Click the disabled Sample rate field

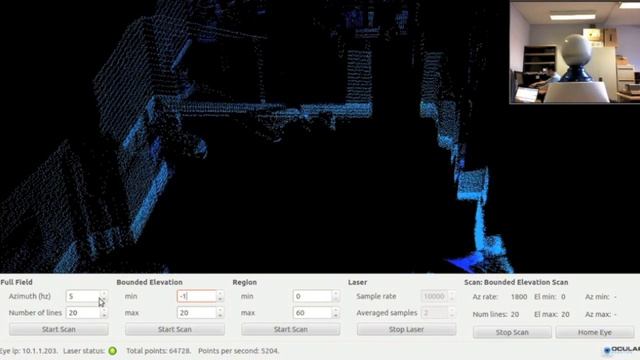(434, 296)
